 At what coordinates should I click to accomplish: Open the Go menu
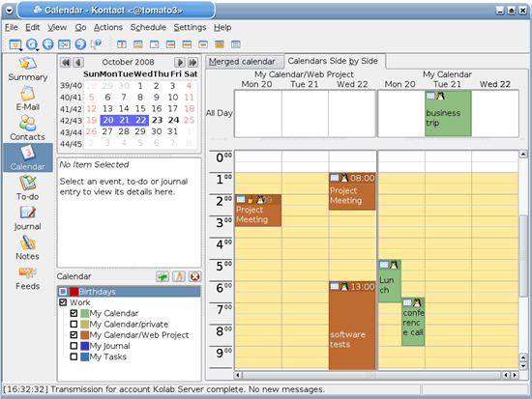(x=80, y=27)
